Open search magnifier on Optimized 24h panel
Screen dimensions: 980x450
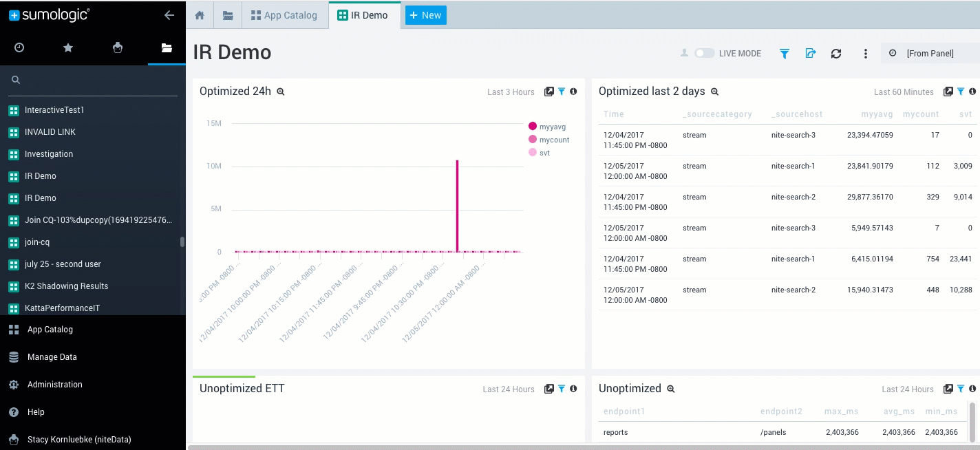(281, 92)
